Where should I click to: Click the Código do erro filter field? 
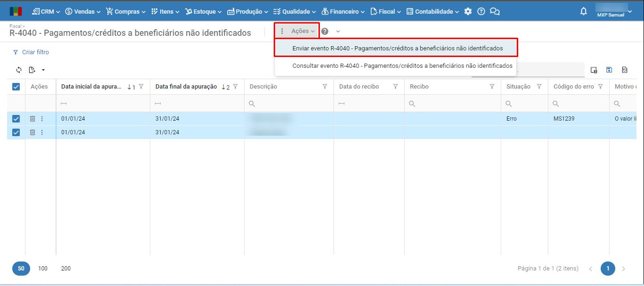(x=579, y=103)
